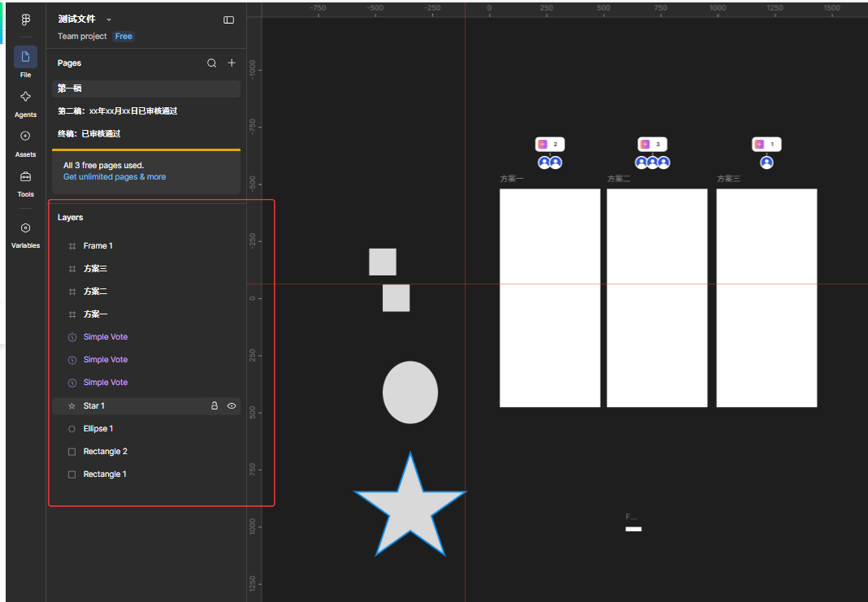This screenshot has height=602, width=868.
Task: Click the vote widget showing 3 votes
Action: 652,145
